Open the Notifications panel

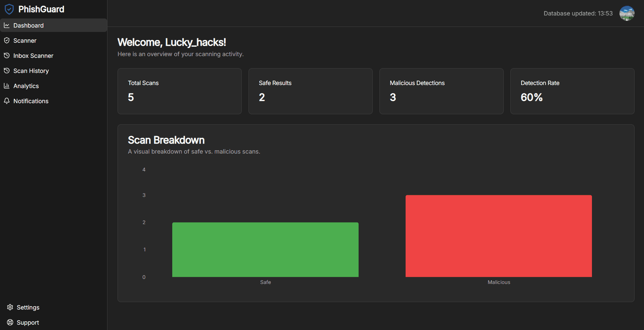tap(31, 101)
